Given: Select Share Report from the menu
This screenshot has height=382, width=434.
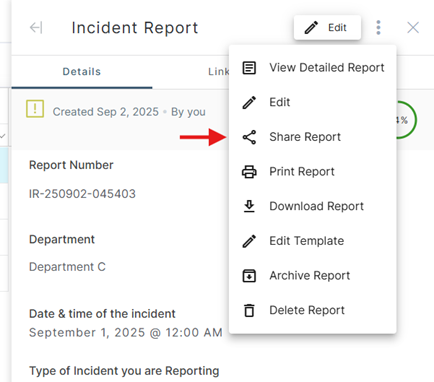Looking at the screenshot, I should 313,137.
